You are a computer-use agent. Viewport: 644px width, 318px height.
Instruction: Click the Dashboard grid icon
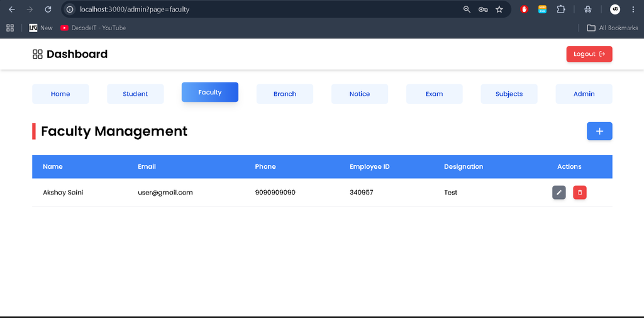point(37,54)
